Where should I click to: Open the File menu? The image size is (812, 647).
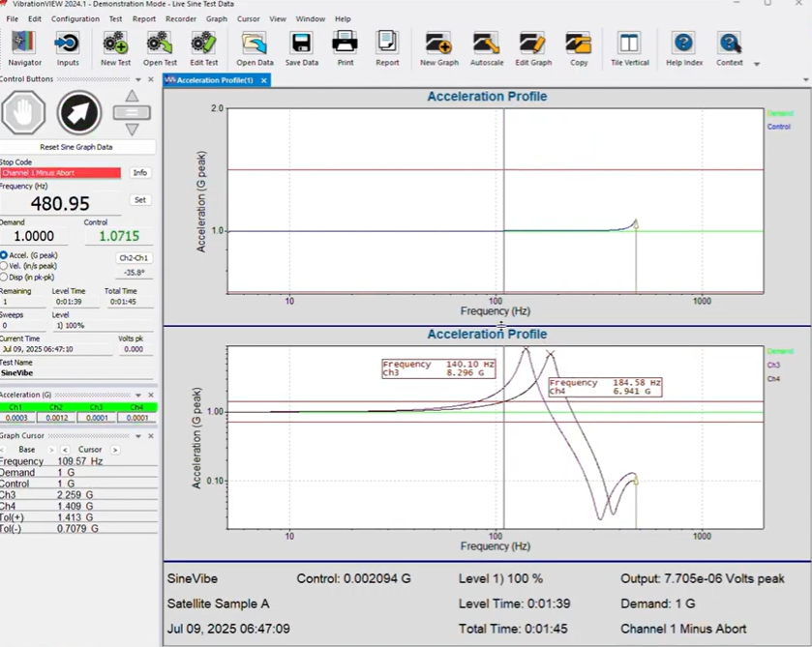tap(12, 19)
